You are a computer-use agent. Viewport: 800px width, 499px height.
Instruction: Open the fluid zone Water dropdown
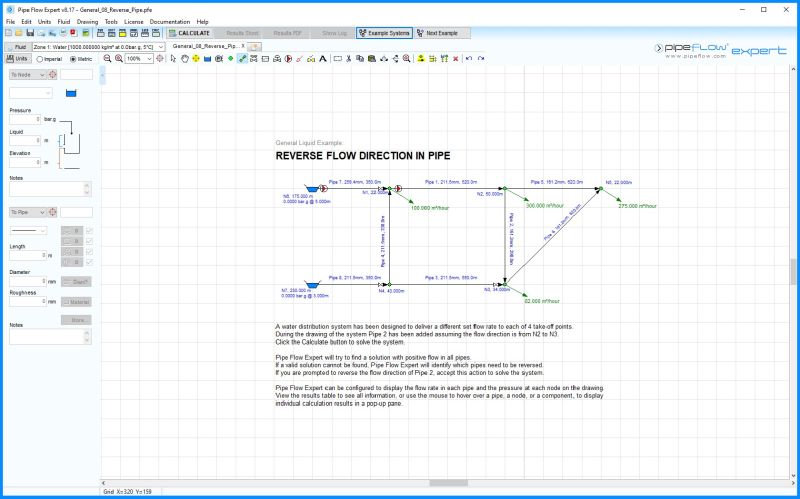click(98, 46)
